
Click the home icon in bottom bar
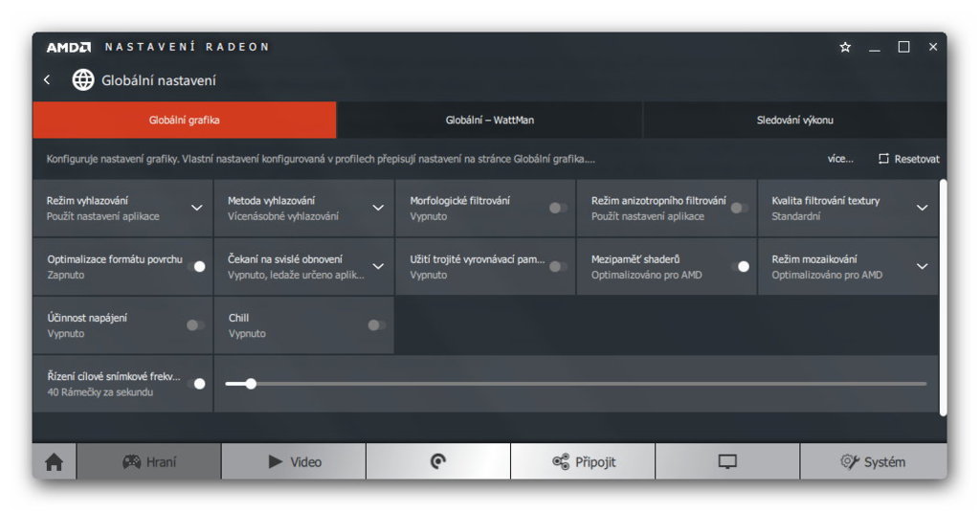point(55,462)
